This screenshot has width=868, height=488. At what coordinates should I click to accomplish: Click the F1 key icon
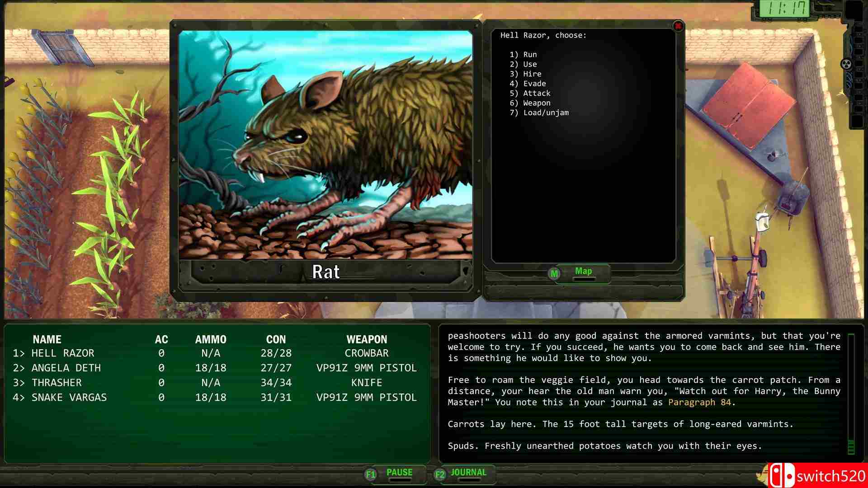(371, 474)
